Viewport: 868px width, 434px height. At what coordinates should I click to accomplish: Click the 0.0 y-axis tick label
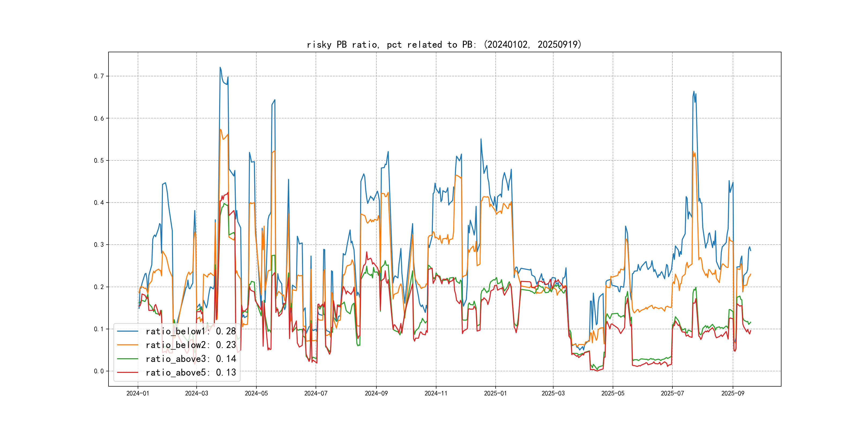pyautogui.click(x=99, y=371)
